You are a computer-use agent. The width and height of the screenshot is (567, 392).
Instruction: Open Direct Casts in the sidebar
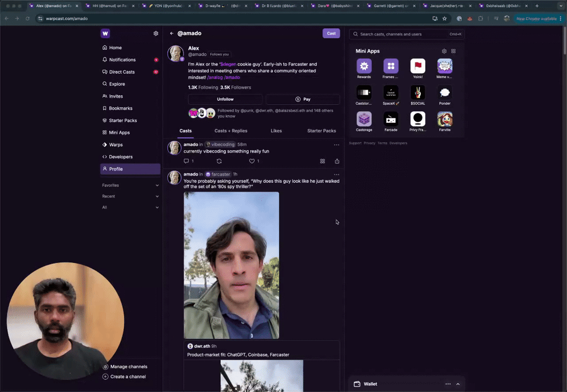(130, 72)
